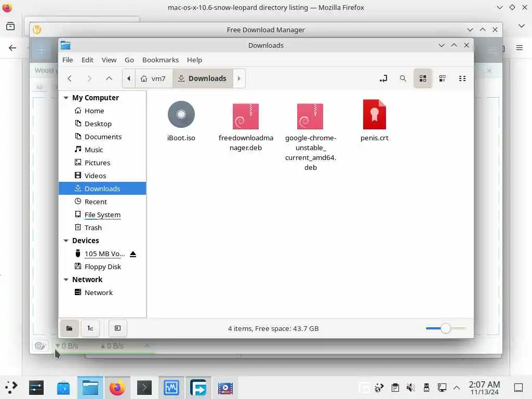532x399 pixels.
Task: Open clipboard in the system tray
Action: click(x=395, y=388)
